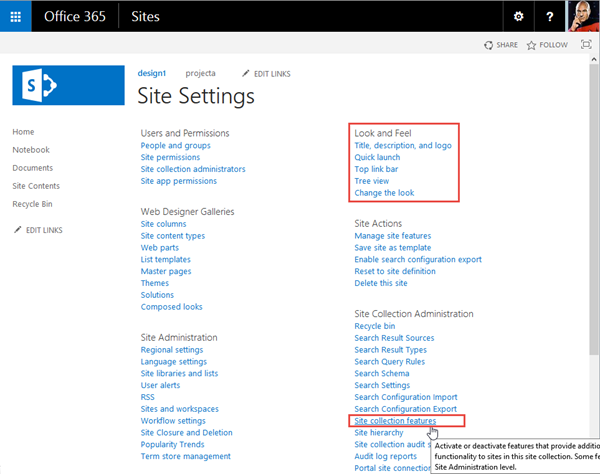600x474 pixels.
Task: Click the settings gear icon
Action: tap(517, 16)
